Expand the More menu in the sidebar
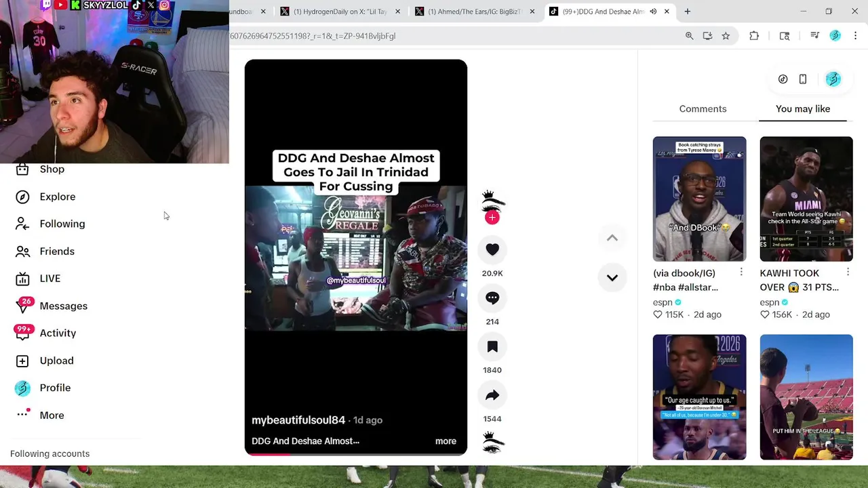The image size is (868, 488). pyautogui.click(x=40, y=415)
